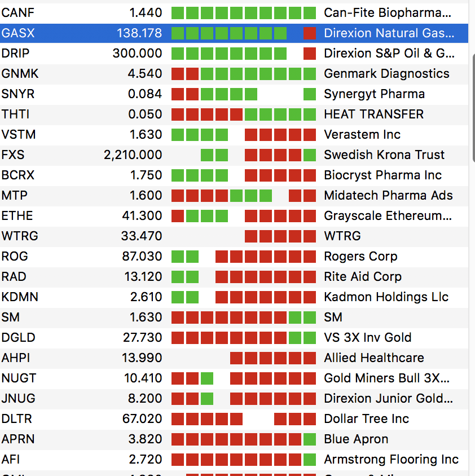Click the price 87.030 for ROG
Image resolution: width=475 pixels, height=476 pixels.
coord(142,257)
